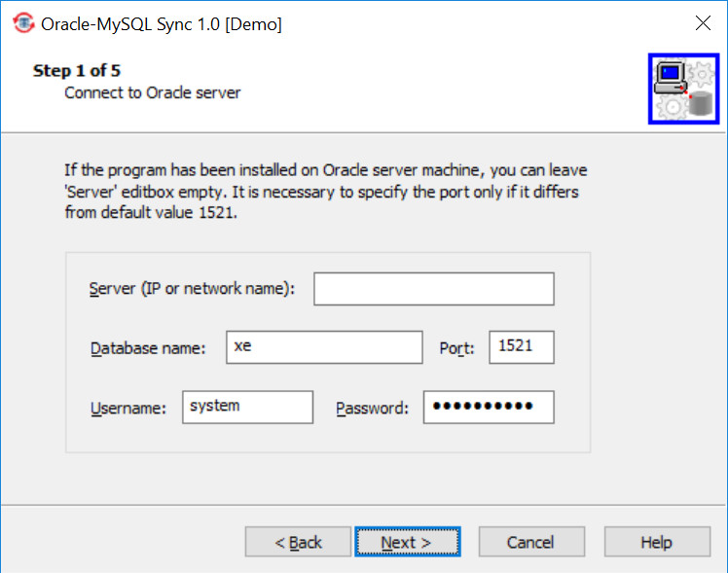Cancel the sync wizard
The height and width of the screenshot is (573, 728).
point(531,542)
